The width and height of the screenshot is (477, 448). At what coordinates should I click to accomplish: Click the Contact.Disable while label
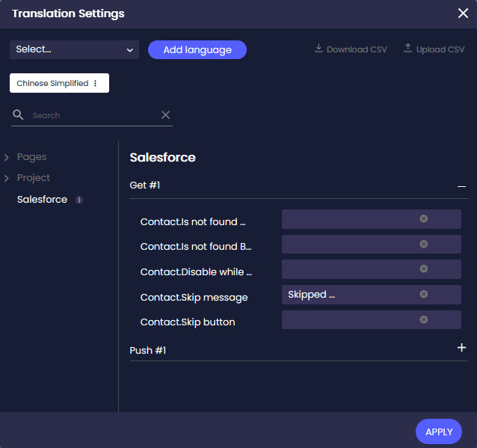196,271
